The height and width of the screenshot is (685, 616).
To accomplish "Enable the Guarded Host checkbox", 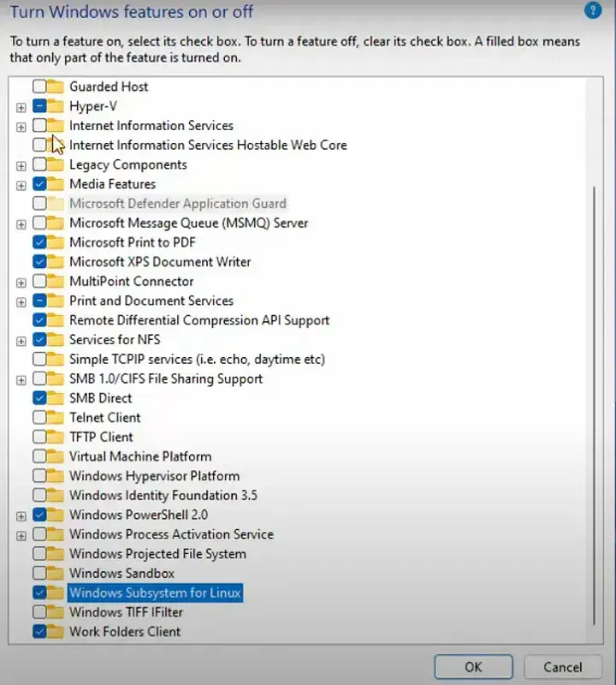I will [x=39, y=86].
